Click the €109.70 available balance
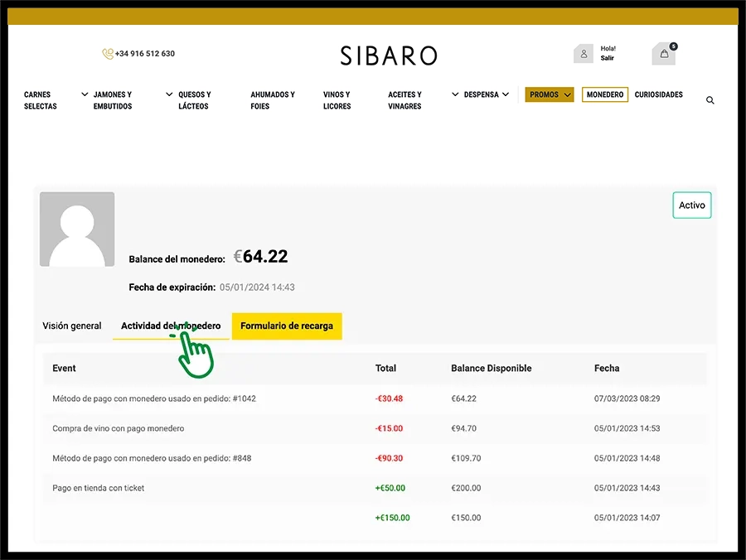The height and width of the screenshot is (560, 746). point(466,458)
